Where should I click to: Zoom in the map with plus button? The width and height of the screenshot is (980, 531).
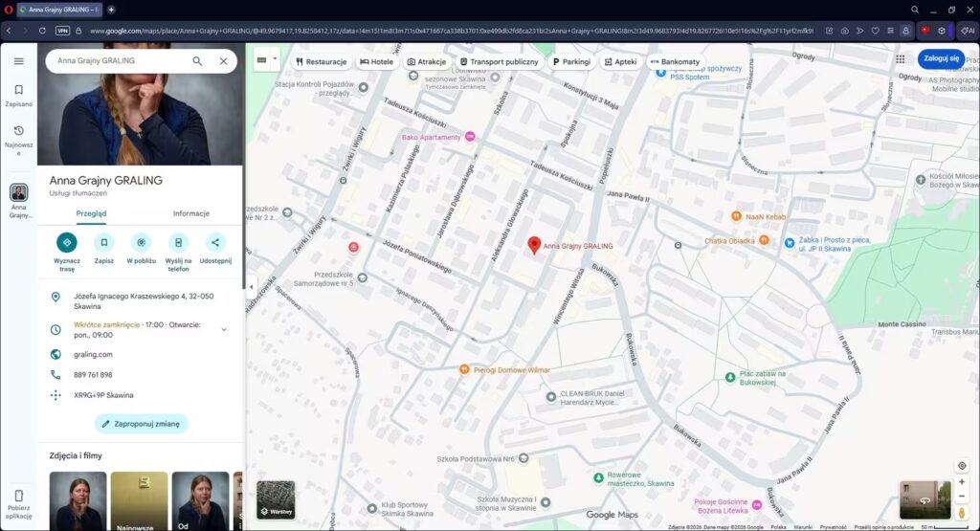(962, 482)
